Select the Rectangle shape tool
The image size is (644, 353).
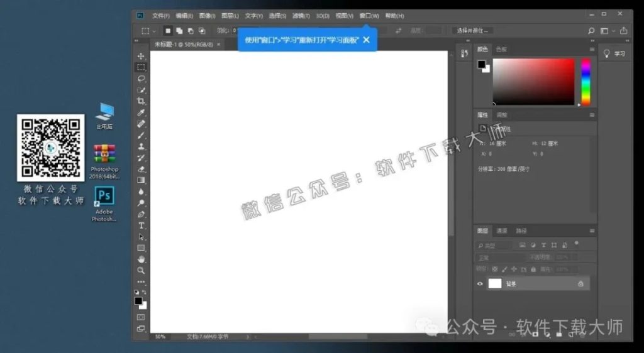141,248
